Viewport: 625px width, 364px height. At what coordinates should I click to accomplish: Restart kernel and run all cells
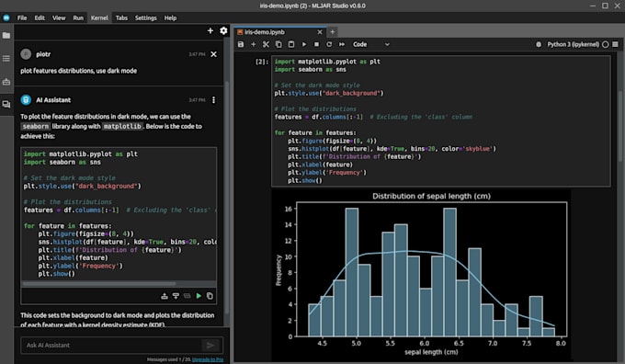342,44
